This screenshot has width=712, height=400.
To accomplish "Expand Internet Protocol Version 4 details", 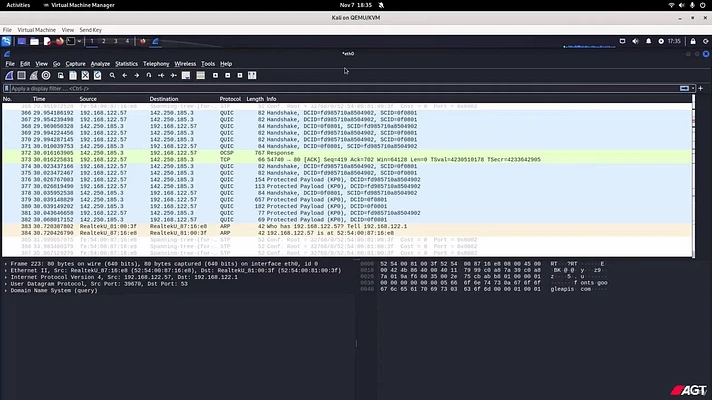I will click(x=6, y=277).
